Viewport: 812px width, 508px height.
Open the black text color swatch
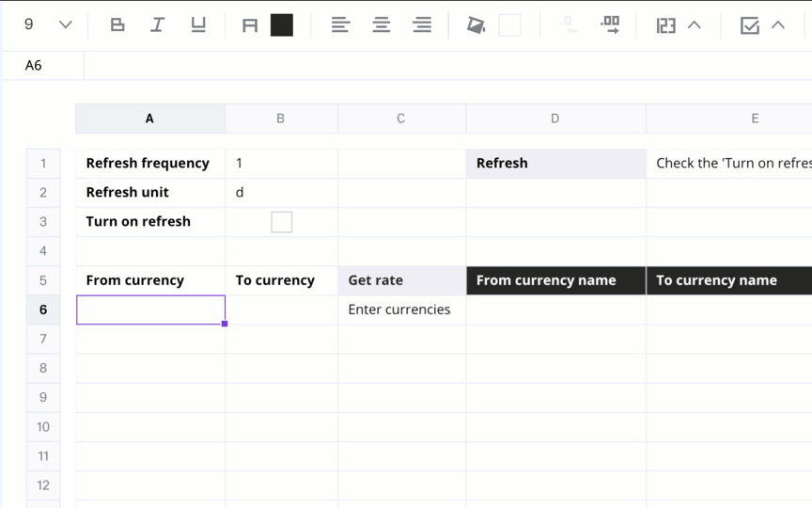click(x=282, y=24)
